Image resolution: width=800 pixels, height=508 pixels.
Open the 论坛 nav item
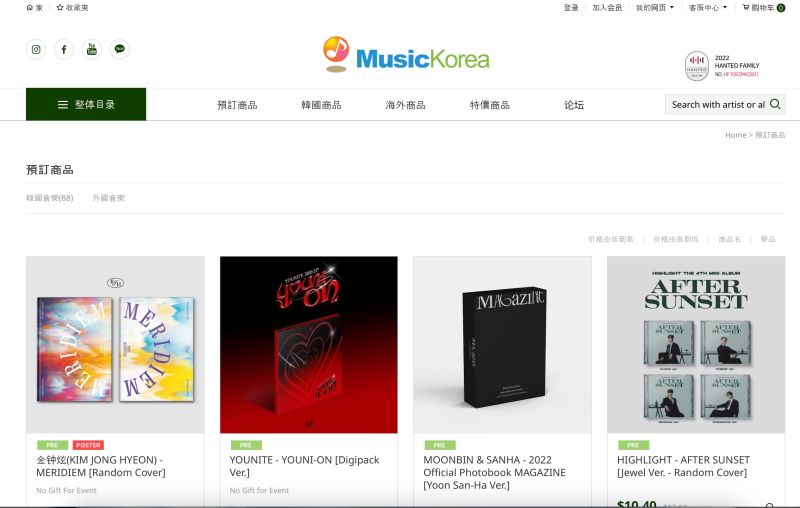tap(574, 105)
